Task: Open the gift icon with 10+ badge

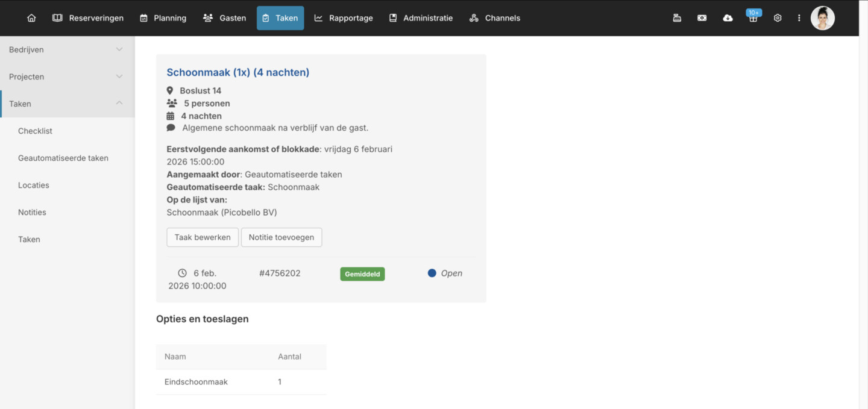Action: (x=753, y=18)
